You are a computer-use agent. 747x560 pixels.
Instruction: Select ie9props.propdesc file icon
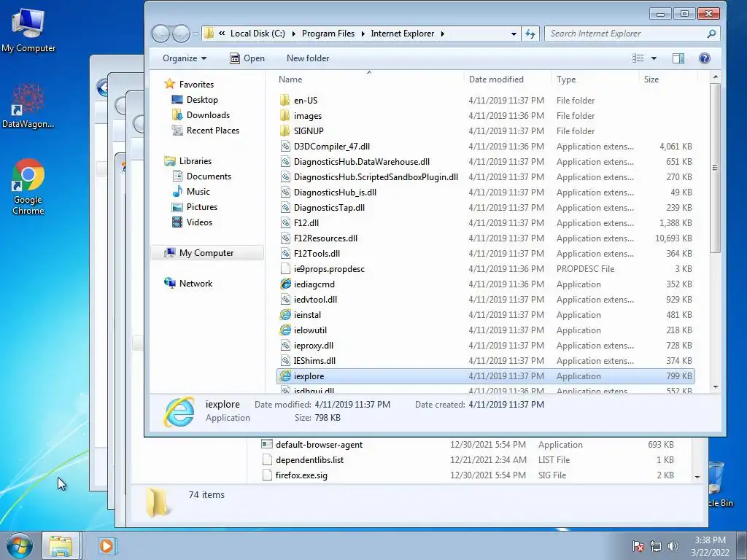285,268
